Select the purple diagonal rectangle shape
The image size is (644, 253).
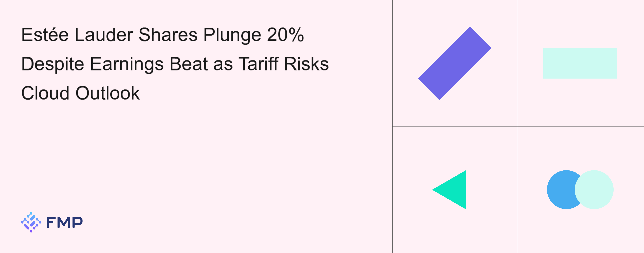pyautogui.click(x=454, y=63)
